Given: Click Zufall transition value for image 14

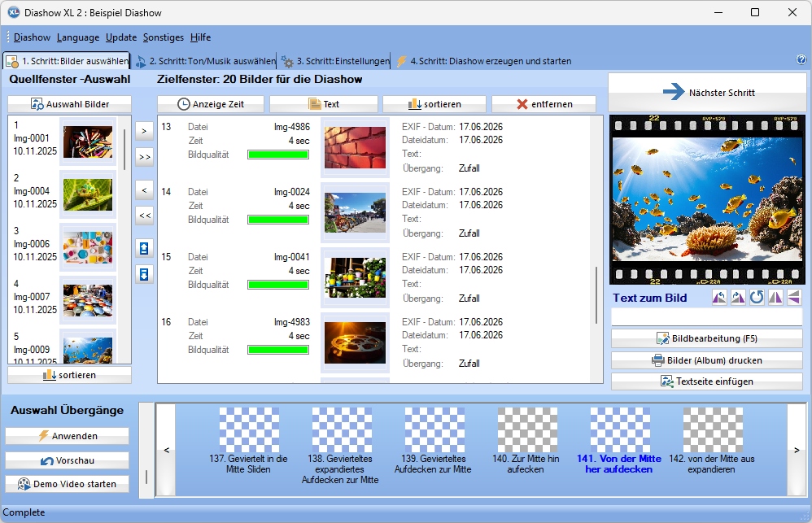Looking at the screenshot, I should pyautogui.click(x=469, y=233).
